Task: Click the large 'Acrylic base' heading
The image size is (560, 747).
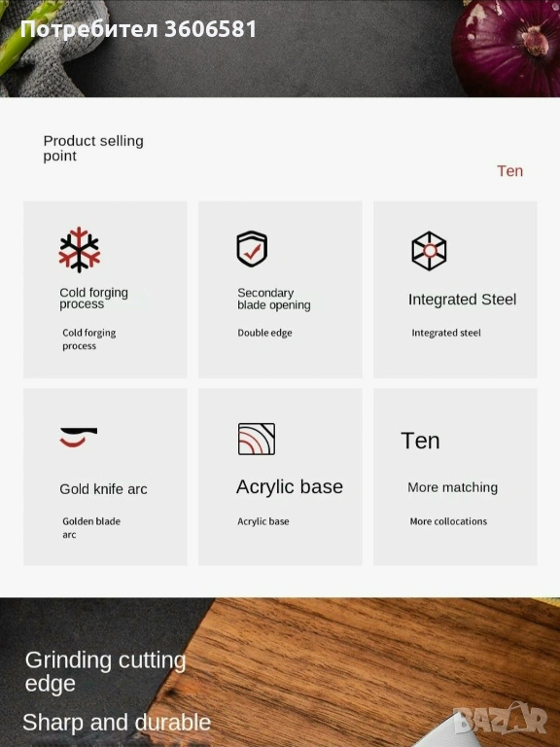Action: tap(290, 487)
